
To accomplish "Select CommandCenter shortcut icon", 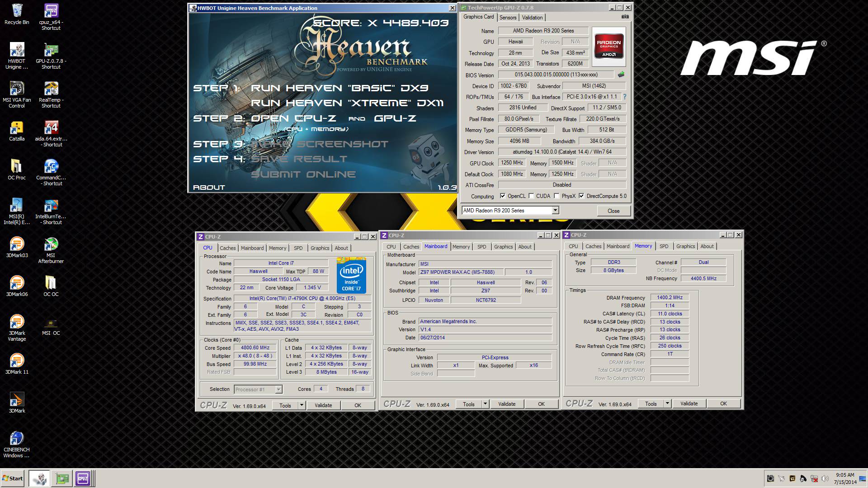I will pyautogui.click(x=51, y=173).
